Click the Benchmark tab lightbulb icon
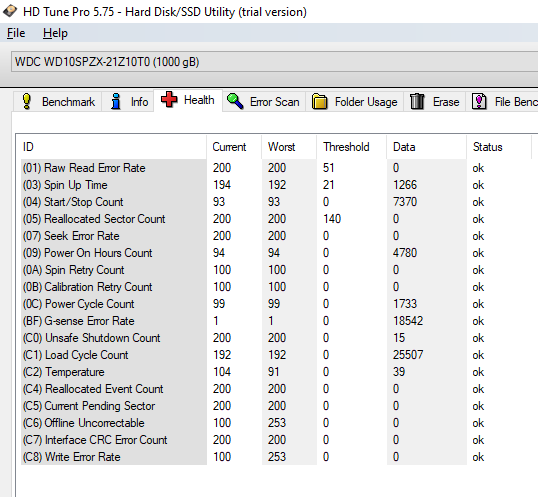Viewport: 538px width, 497px height. point(26,102)
